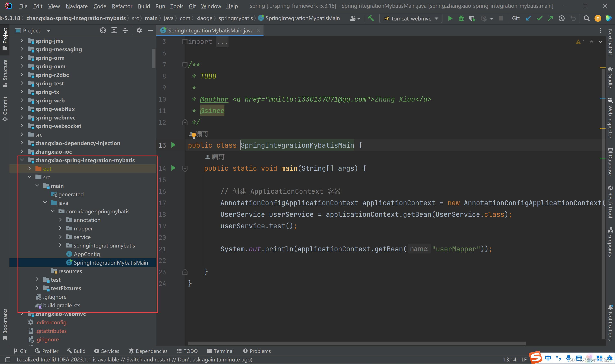Click Select Opened File crosshair icon
This screenshot has height=364, width=615.
pos(103,31)
